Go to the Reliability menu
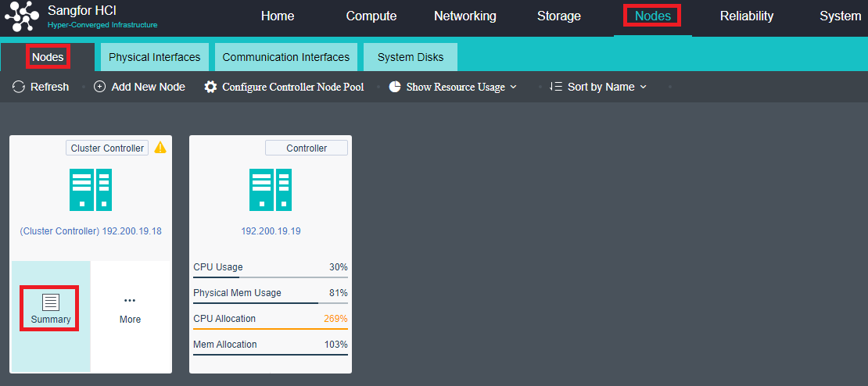Screen dimensions: 868x386 747,16
